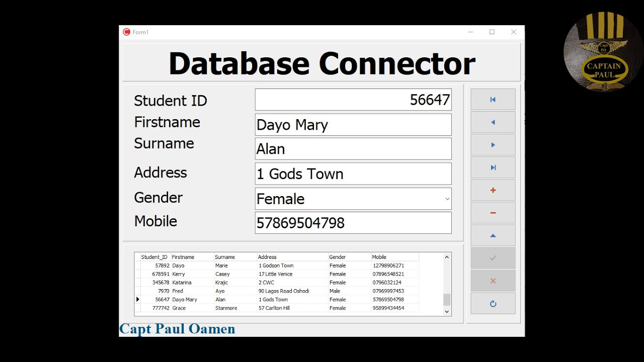
Task: Click the Student_ID column header
Action: 155,257
